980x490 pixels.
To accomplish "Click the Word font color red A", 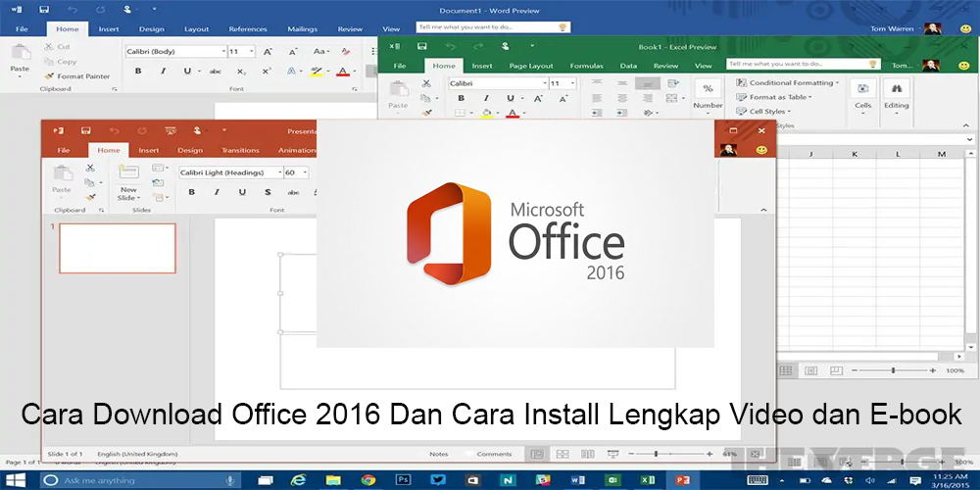I will coord(342,72).
